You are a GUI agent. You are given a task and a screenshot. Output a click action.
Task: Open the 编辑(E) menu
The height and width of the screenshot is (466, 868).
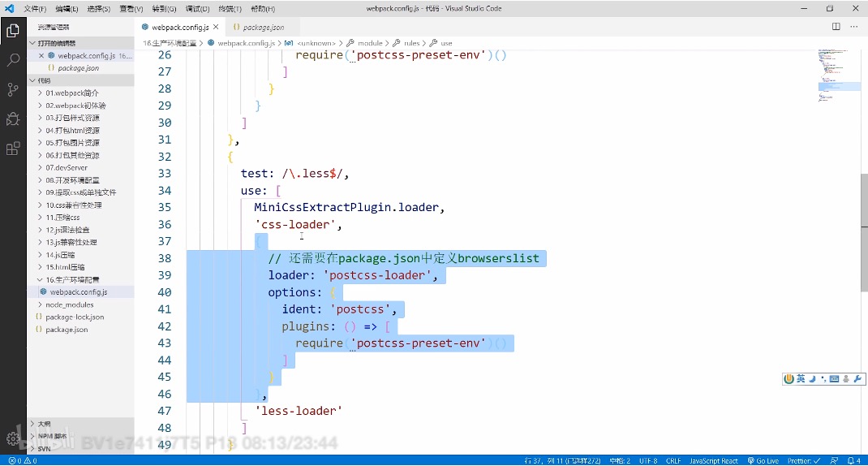(67, 9)
